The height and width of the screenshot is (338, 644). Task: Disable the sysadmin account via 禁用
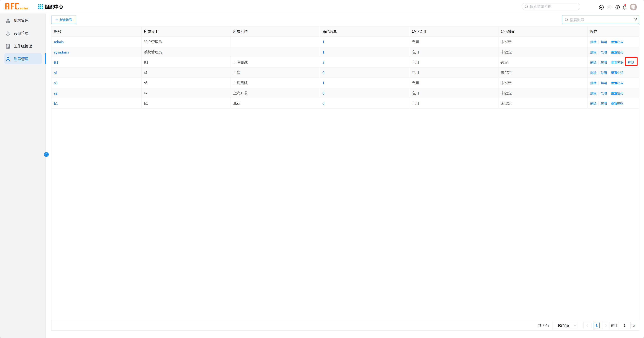tap(603, 52)
